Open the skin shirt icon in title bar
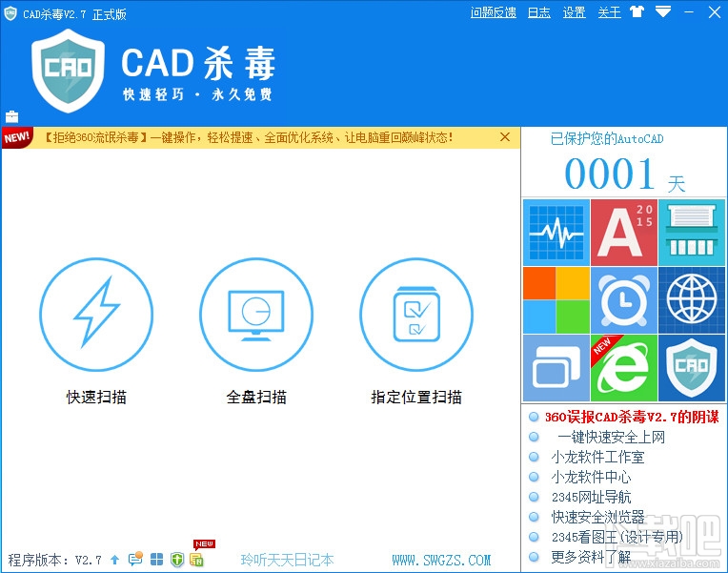The image size is (728, 573). (637, 11)
